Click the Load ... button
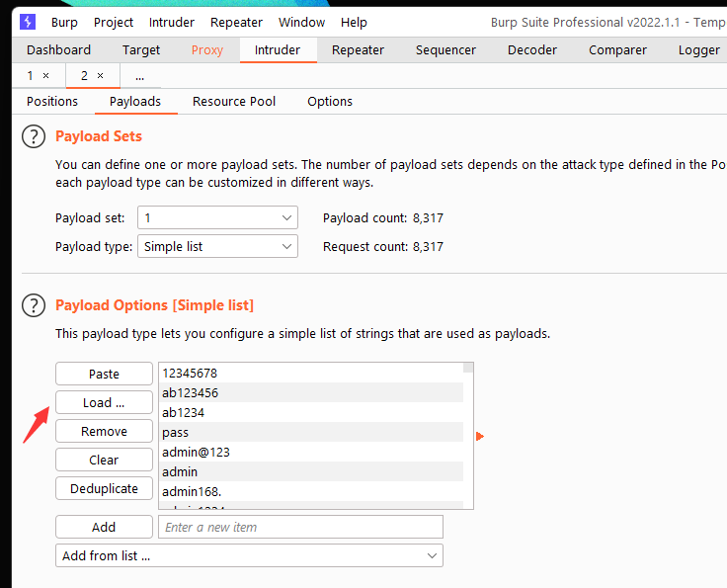 click(104, 402)
